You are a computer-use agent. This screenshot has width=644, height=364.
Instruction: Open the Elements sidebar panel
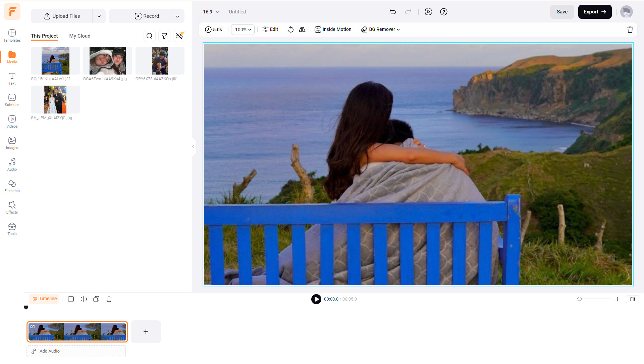tap(12, 186)
